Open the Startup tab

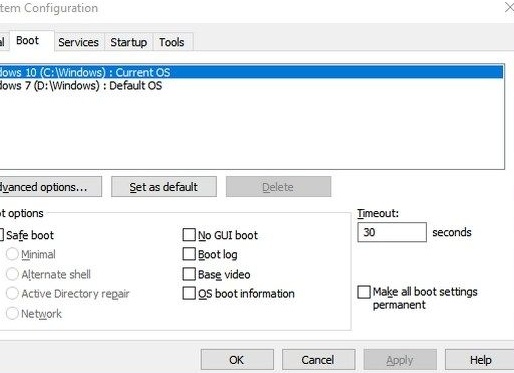pos(129,42)
